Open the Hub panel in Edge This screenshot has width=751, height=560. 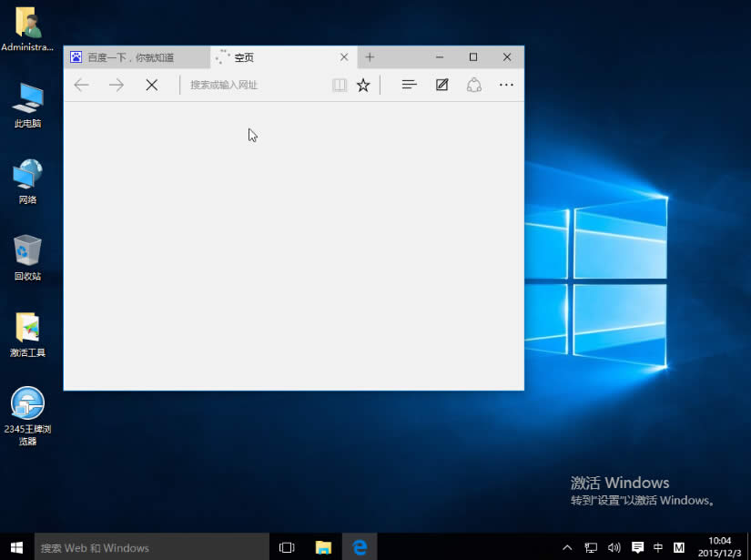coord(409,84)
